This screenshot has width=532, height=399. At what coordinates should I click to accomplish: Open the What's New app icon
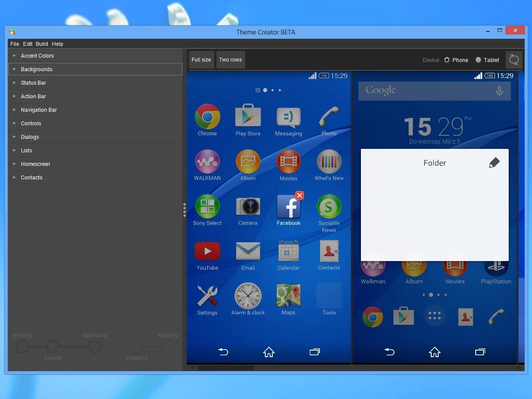click(329, 162)
